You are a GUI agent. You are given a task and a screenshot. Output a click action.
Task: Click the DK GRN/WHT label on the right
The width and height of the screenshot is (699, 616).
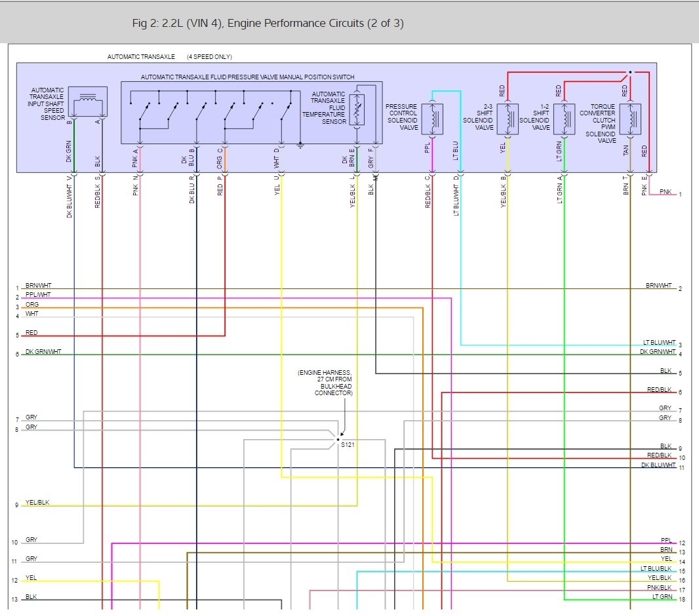(657, 352)
